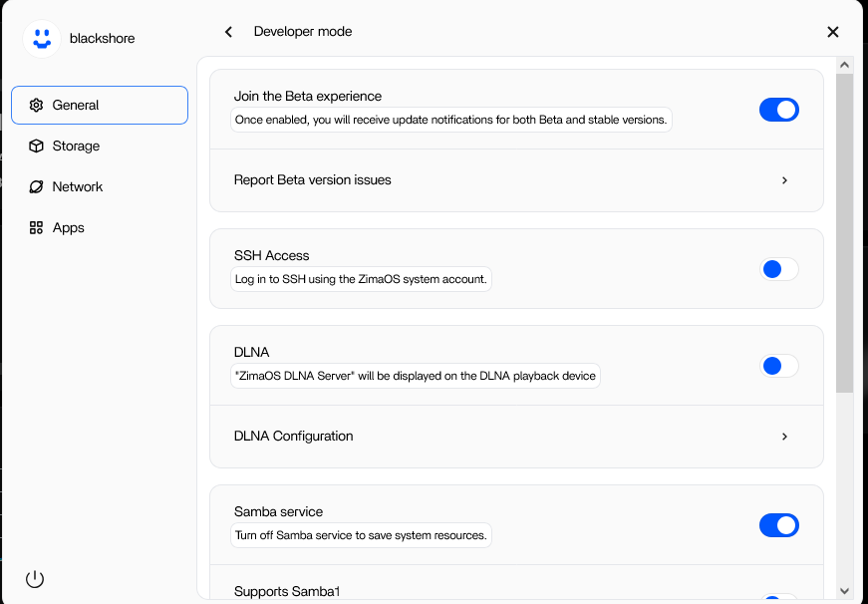The width and height of the screenshot is (868, 604).
Task: Click the Network planet icon
Action: tap(36, 187)
